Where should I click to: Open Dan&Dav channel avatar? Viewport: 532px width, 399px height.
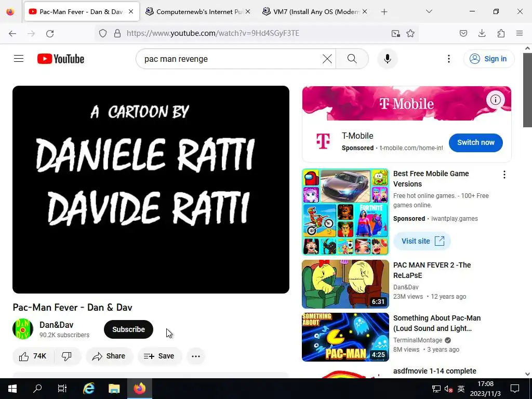[23, 329]
